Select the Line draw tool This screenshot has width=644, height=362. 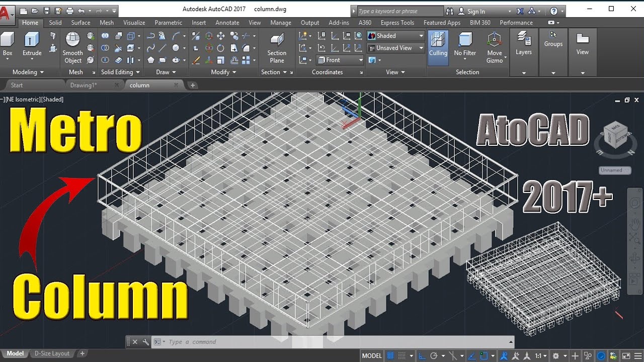[163, 48]
